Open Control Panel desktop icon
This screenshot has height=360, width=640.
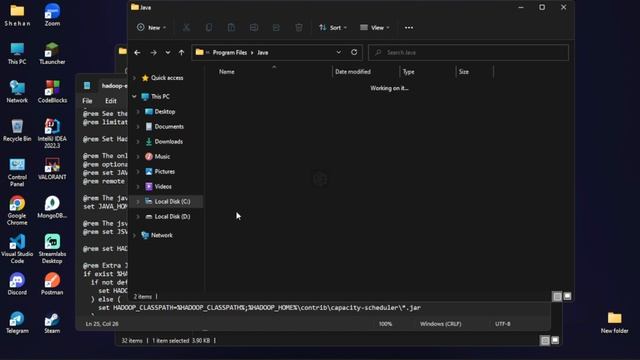coord(17,172)
